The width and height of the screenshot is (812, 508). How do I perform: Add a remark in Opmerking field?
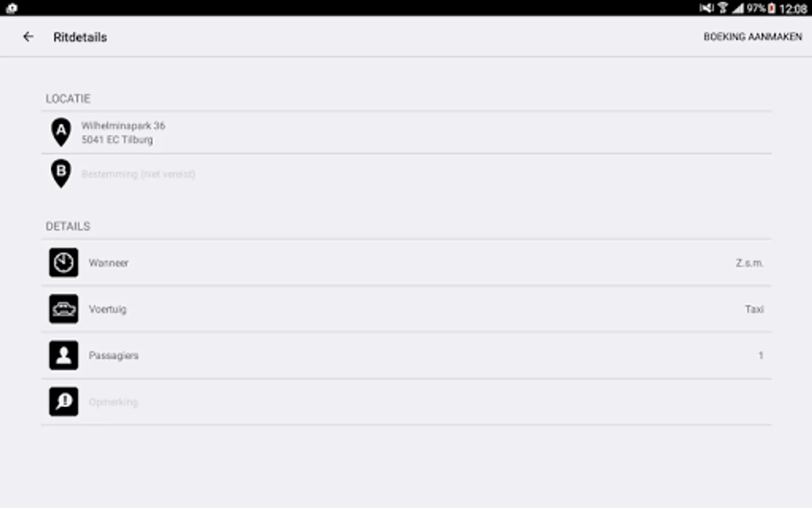[x=406, y=402]
